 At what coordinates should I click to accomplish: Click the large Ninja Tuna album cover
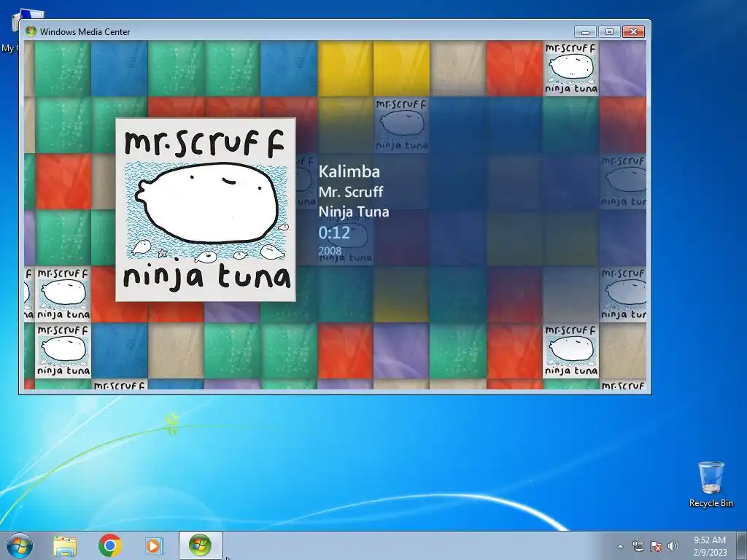206,209
